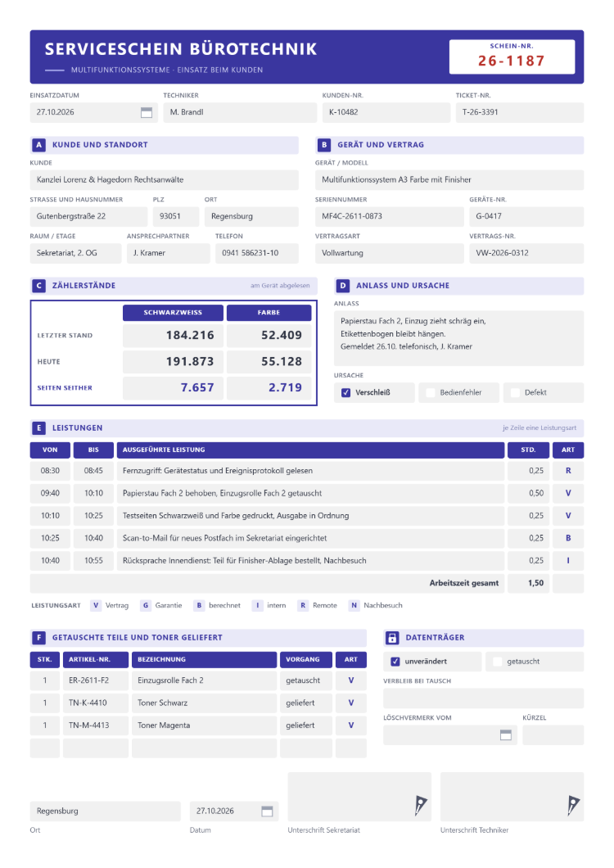
Task: Click Unterschrift Sekretariat signature box
Action: click(x=359, y=797)
